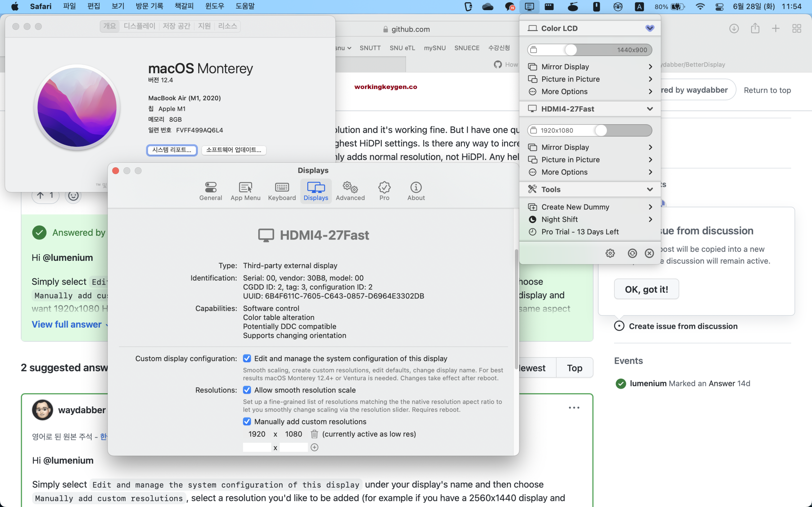The image size is (812, 507).
Task: Open the Displays pane in BetterDisplay settings
Action: pyautogui.click(x=315, y=190)
